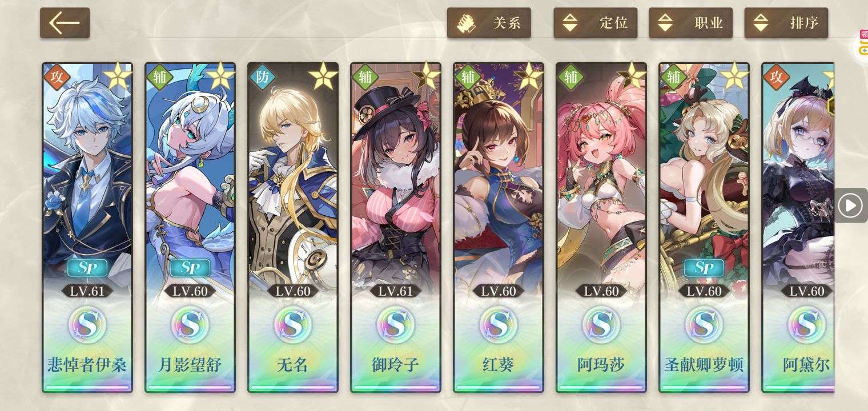The image size is (868, 411).
Task: Tap the 月影望舒 name label
Action: coord(190,364)
